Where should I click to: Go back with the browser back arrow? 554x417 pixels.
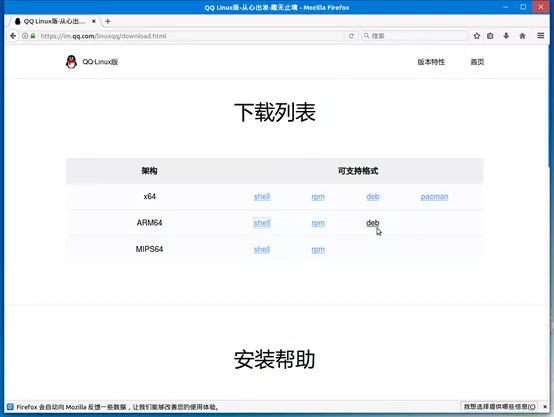coord(13,36)
